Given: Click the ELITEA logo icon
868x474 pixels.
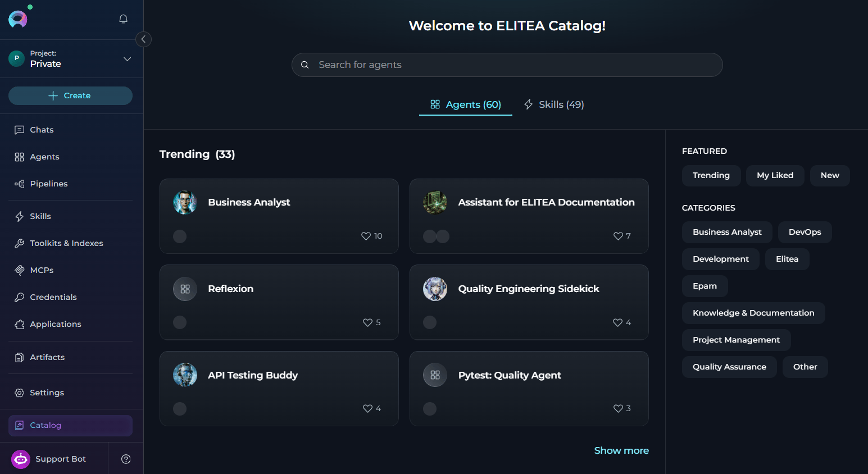Looking at the screenshot, I should point(18,19).
